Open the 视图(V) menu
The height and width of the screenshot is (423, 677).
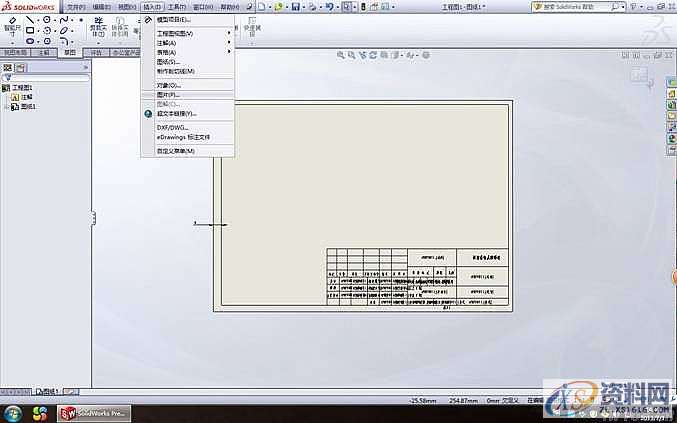[127, 7]
